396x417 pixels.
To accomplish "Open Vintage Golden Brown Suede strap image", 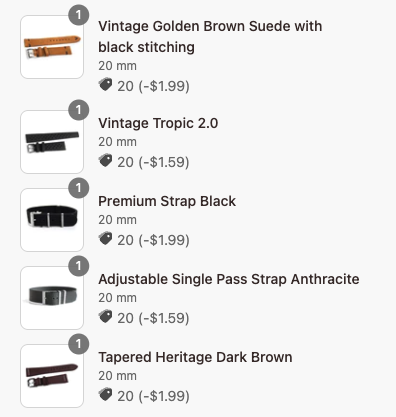I will click(52, 47).
